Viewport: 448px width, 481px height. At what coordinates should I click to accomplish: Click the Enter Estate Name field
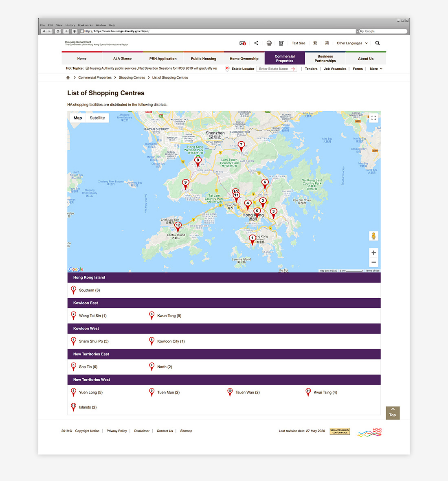click(274, 69)
